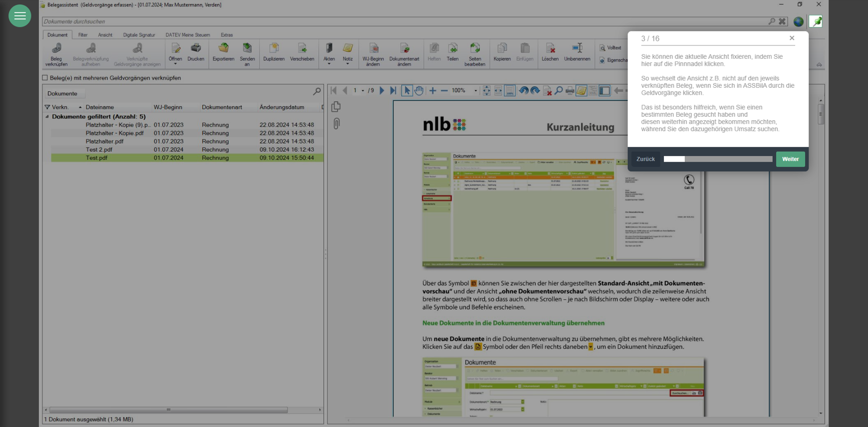Click the Exportieren icon
The image size is (868, 427).
coord(223,49)
